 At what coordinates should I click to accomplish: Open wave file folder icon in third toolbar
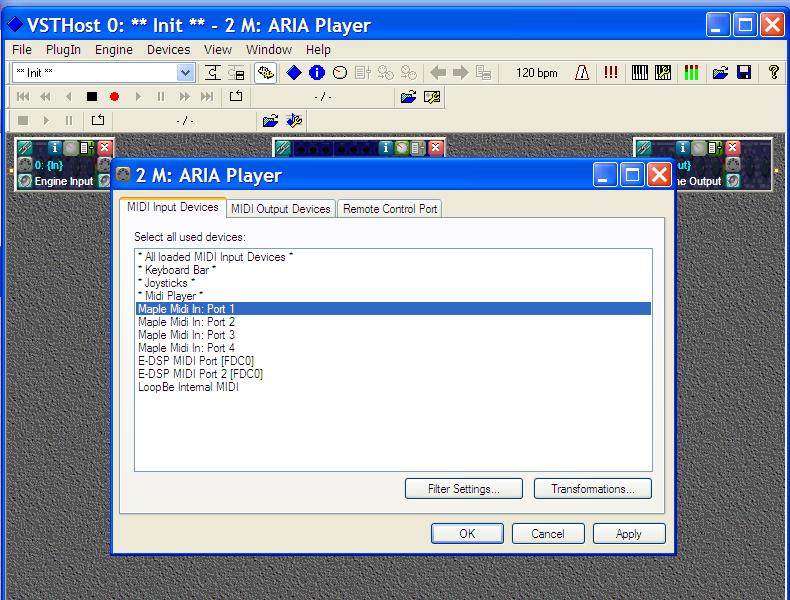tap(271, 120)
